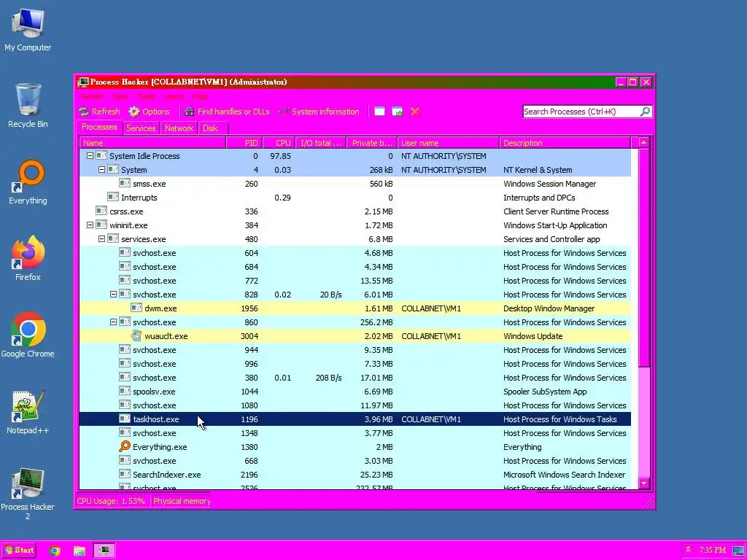
Task: Open the View menu
Action: [x=120, y=97]
